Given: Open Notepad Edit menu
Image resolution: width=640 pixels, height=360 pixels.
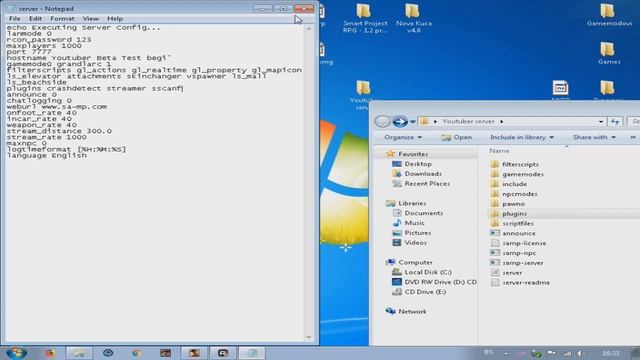Looking at the screenshot, I should pos(35,19).
